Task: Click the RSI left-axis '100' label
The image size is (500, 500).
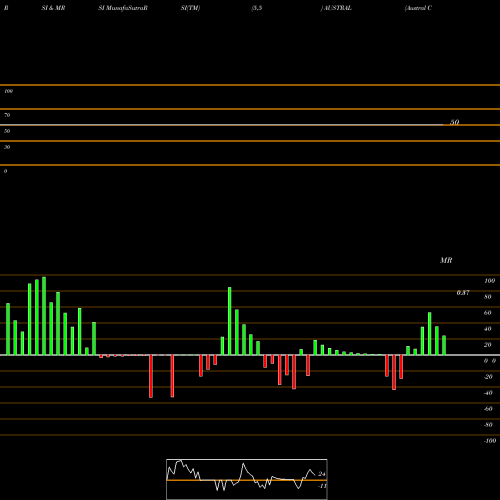Action: (8, 91)
